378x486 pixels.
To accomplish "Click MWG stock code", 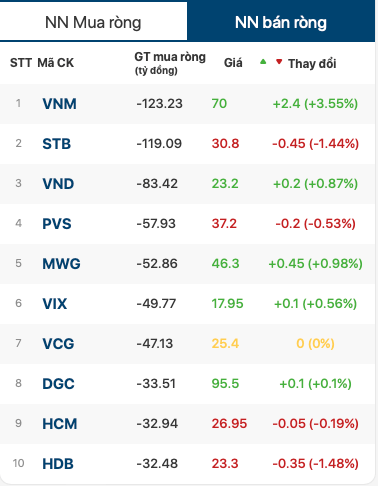I will (62, 264).
